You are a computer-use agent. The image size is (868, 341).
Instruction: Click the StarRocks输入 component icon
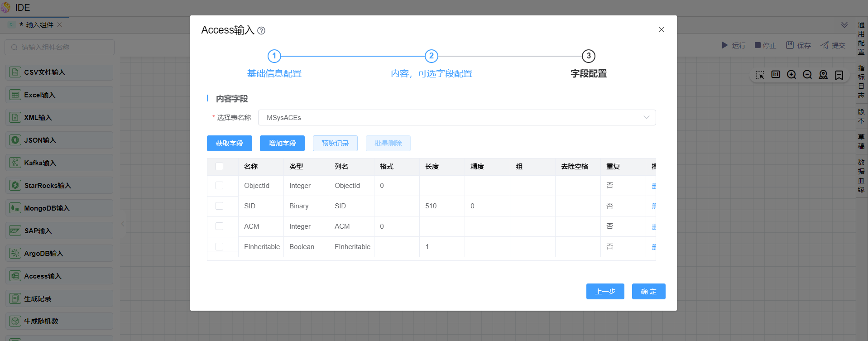click(15, 186)
